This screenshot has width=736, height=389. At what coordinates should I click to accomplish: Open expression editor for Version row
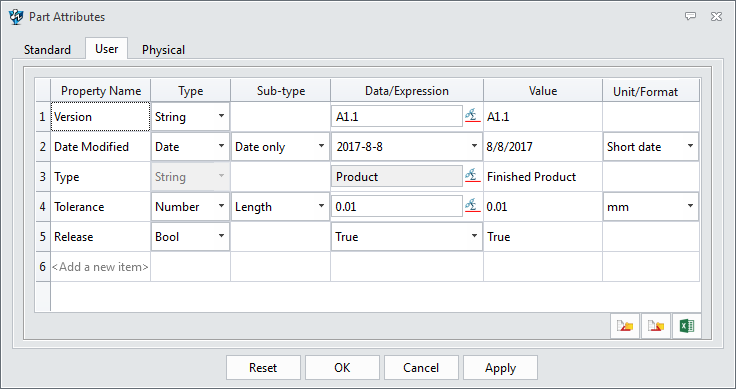click(473, 115)
